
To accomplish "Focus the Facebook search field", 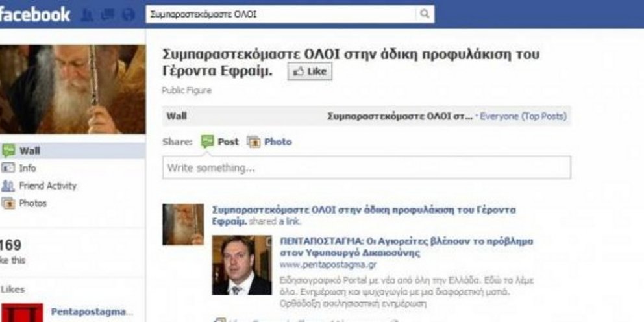I will click(281, 14).
